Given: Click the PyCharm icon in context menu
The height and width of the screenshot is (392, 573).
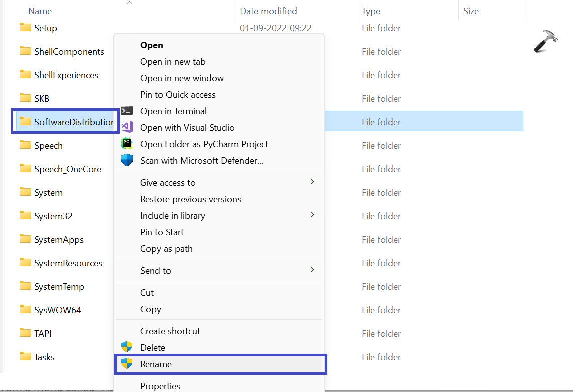Looking at the screenshot, I should tap(127, 144).
